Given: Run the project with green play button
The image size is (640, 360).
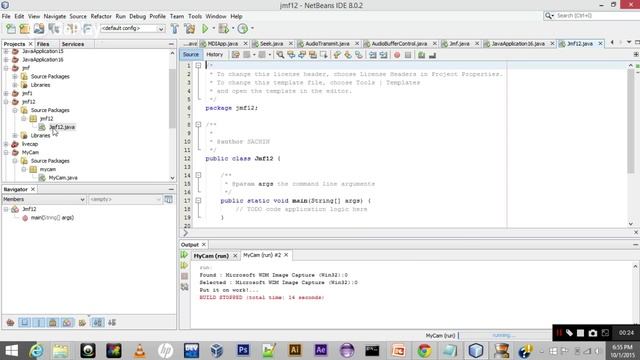Looking at the screenshot, I should tap(205, 29).
